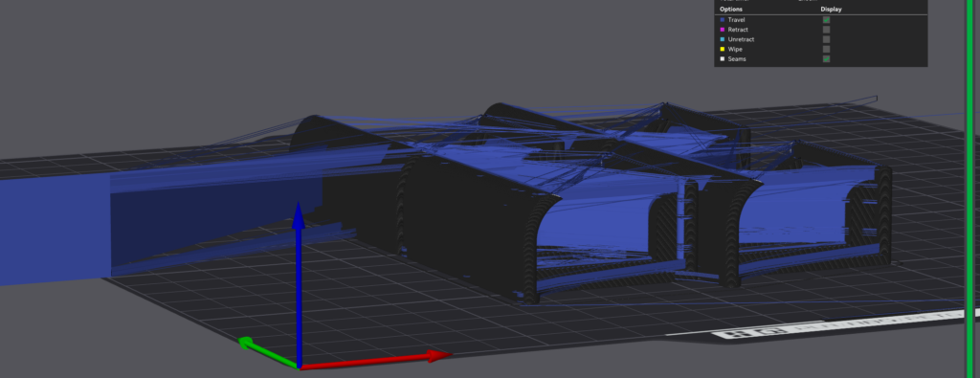980x378 pixels.
Task: Turn on the Wipe display checkbox
Action: 826,50
